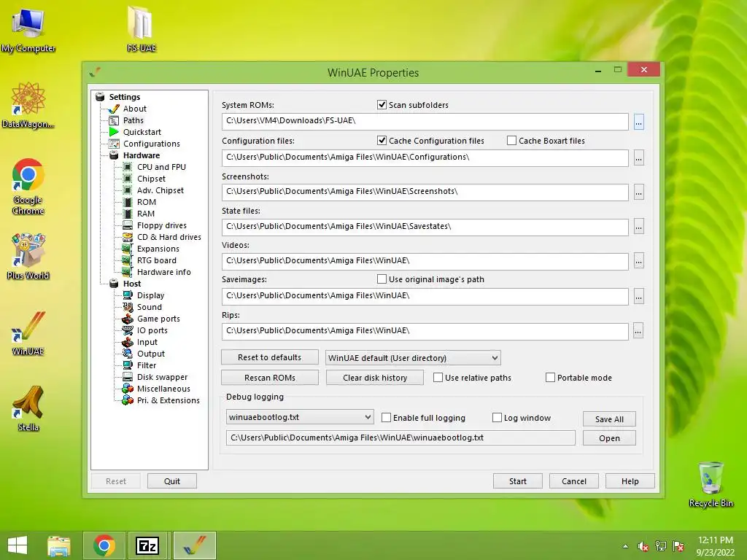Open CD & Hard drives icon

tap(128, 237)
